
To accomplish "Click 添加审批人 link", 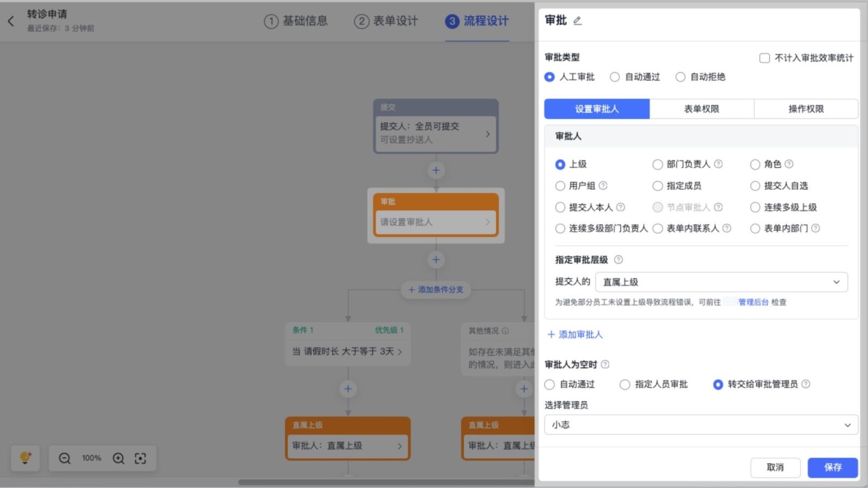I will 575,335.
